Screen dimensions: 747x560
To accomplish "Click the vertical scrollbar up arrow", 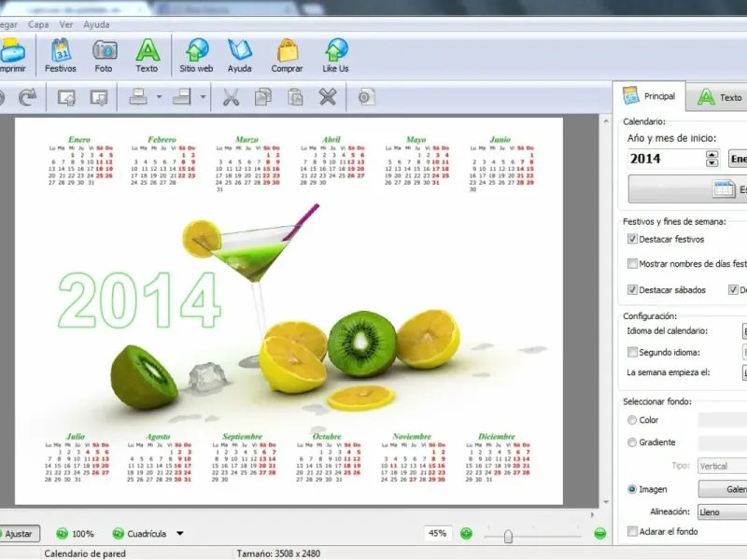I will 606,122.
